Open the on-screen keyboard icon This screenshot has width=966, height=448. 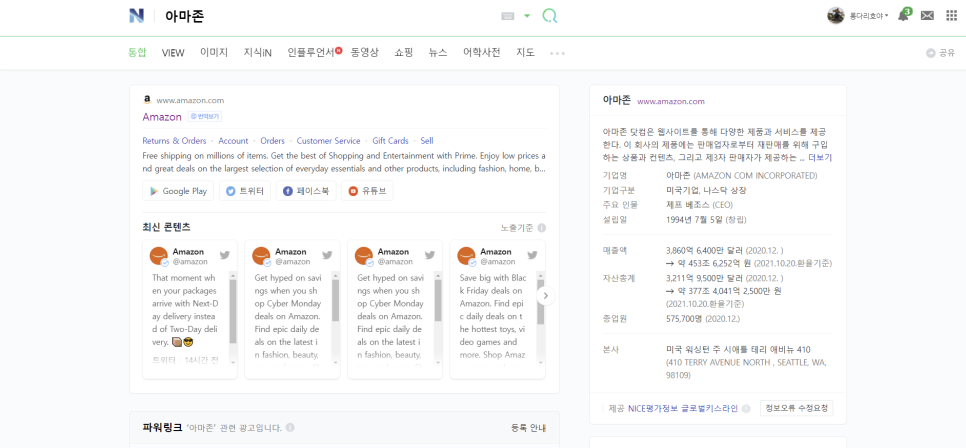click(508, 16)
